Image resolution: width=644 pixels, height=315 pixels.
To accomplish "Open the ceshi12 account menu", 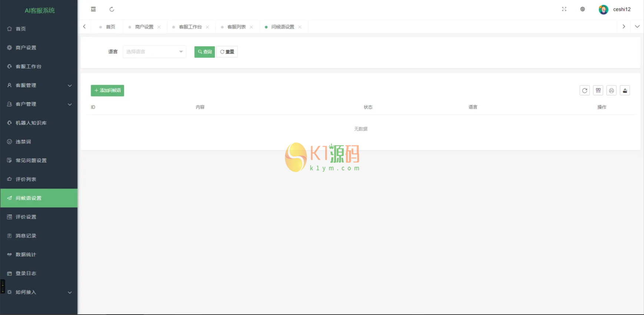I will click(x=622, y=9).
